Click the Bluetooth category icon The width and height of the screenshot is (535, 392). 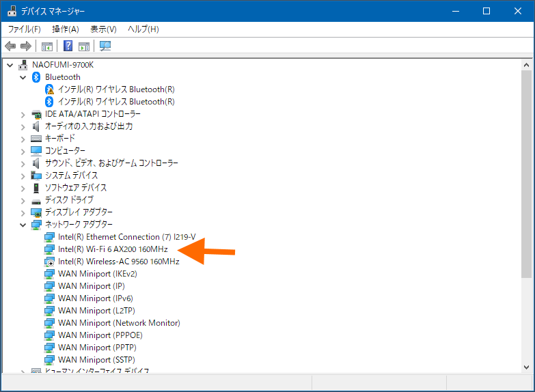[x=36, y=77]
